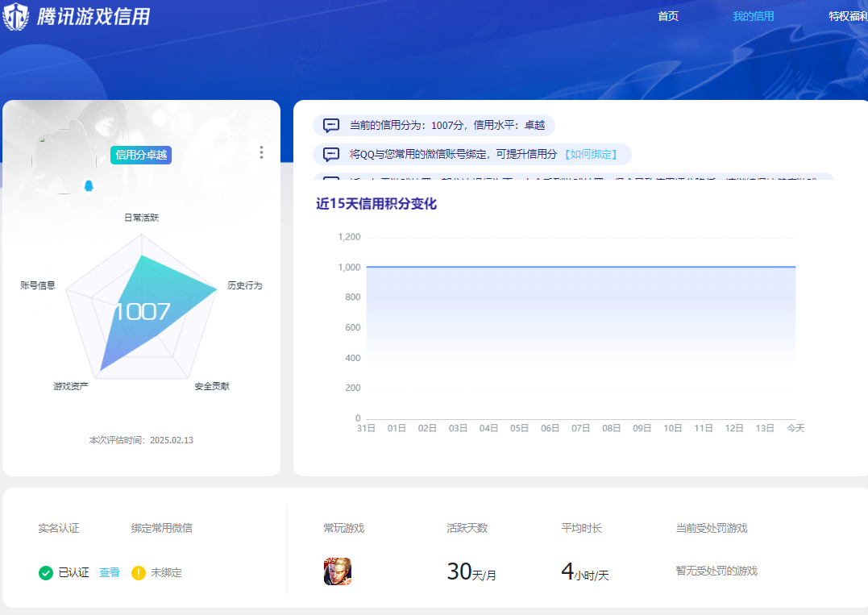Click the 暂无受处罚的游戏 text
868x615 pixels.
point(716,571)
